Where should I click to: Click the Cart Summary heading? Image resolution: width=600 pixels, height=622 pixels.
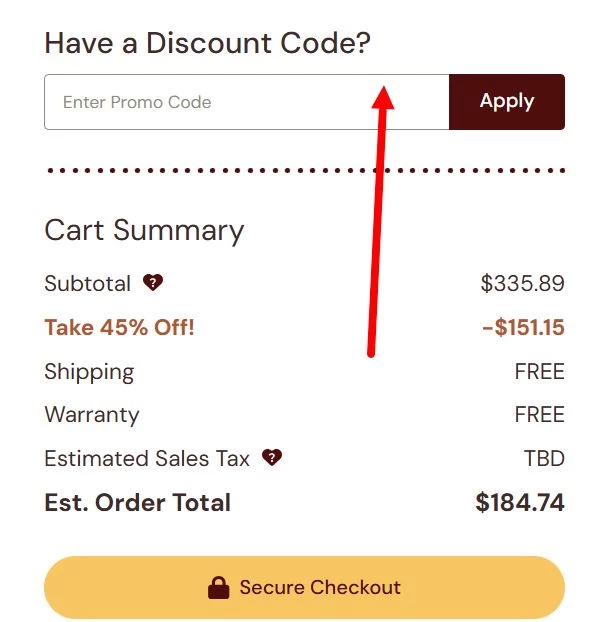point(144,230)
